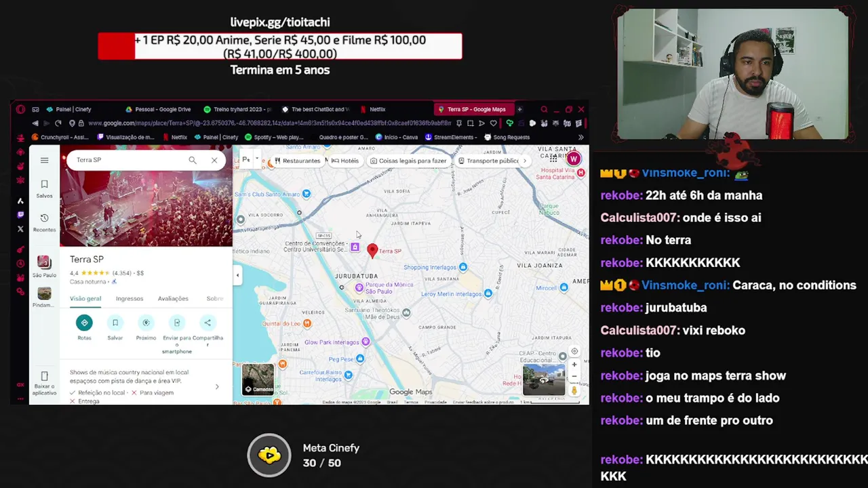Viewport: 868px width, 488px height.
Task: Switch to the Avaliações tab
Action: point(173,298)
